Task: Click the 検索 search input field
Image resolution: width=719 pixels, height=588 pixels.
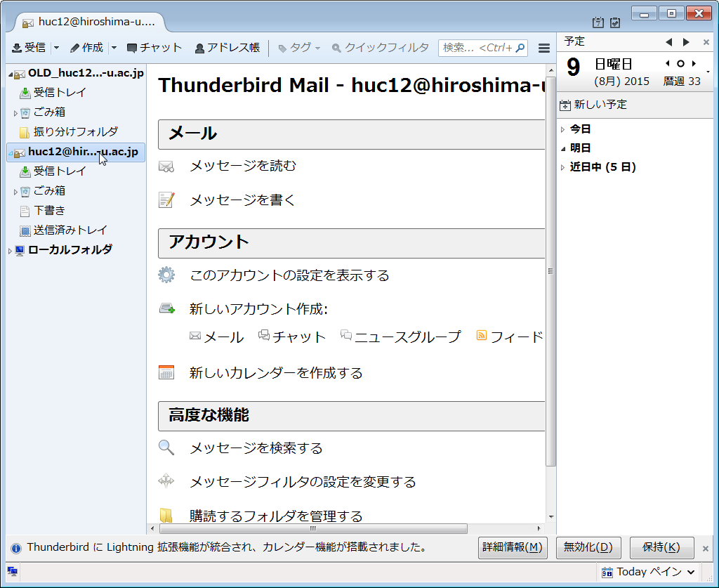Action: [483, 48]
